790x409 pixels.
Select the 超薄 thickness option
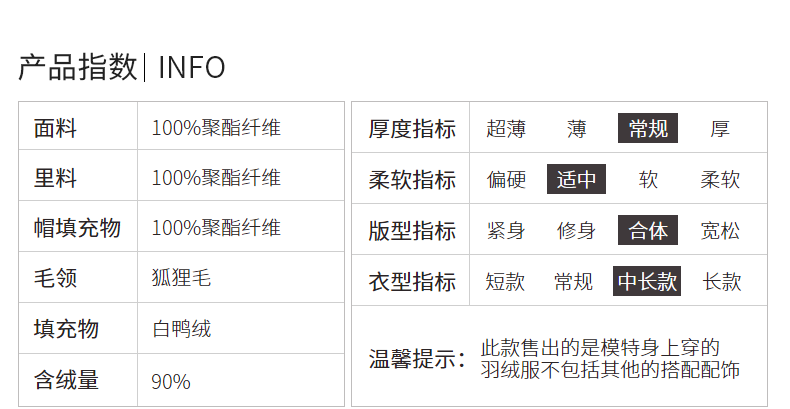(505, 129)
